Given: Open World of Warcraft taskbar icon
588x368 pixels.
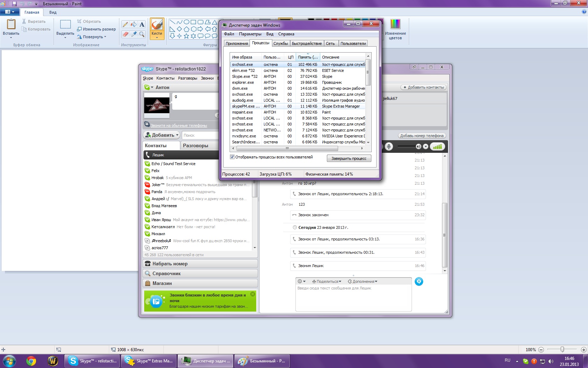Looking at the screenshot, I should coord(53,361).
